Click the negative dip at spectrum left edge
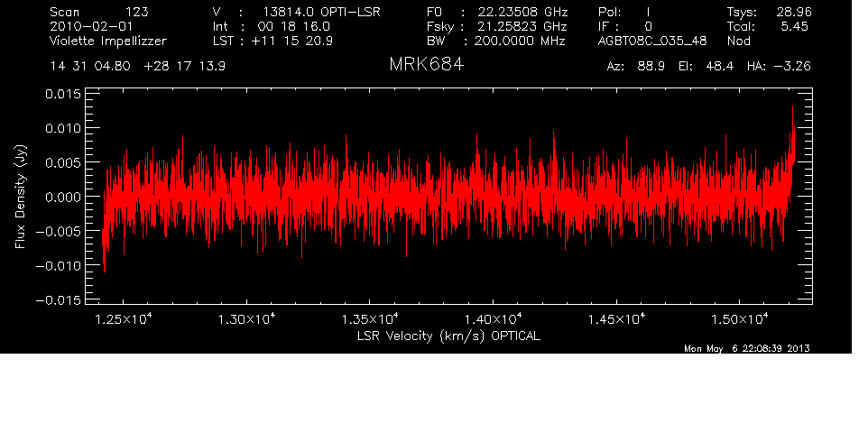This screenshot has width=868, height=442. click(x=105, y=252)
